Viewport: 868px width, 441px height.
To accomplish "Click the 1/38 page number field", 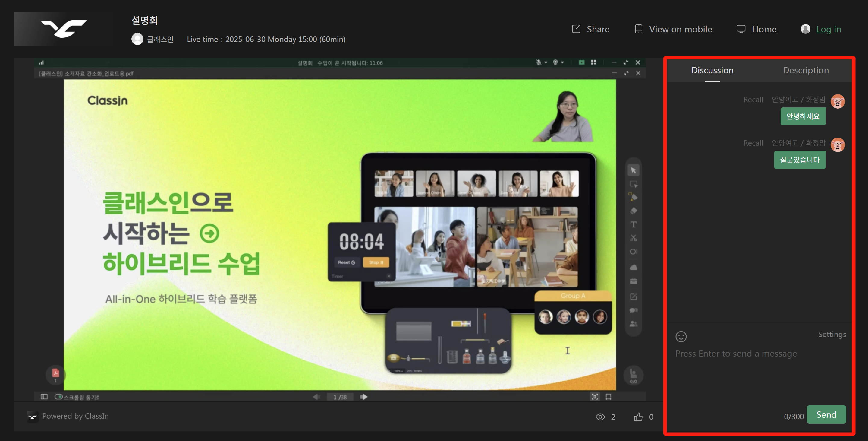I will point(340,397).
